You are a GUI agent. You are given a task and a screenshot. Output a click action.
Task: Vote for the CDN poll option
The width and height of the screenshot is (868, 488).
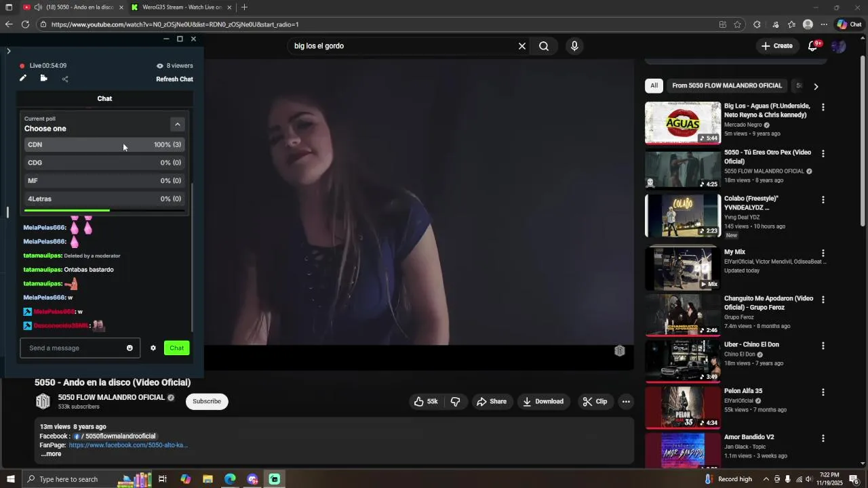click(104, 144)
